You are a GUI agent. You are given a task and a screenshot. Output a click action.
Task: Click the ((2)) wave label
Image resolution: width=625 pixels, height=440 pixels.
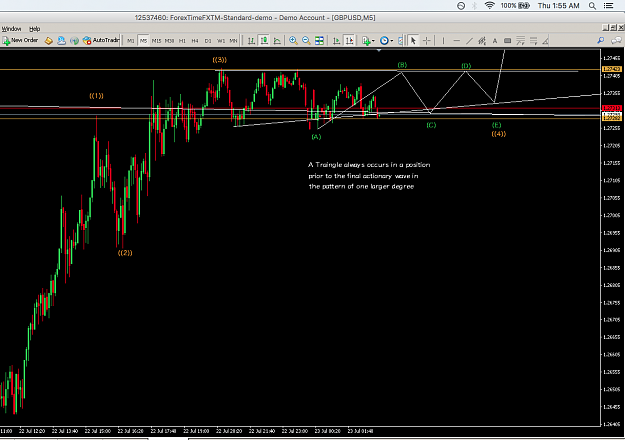(x=125, y=253)
